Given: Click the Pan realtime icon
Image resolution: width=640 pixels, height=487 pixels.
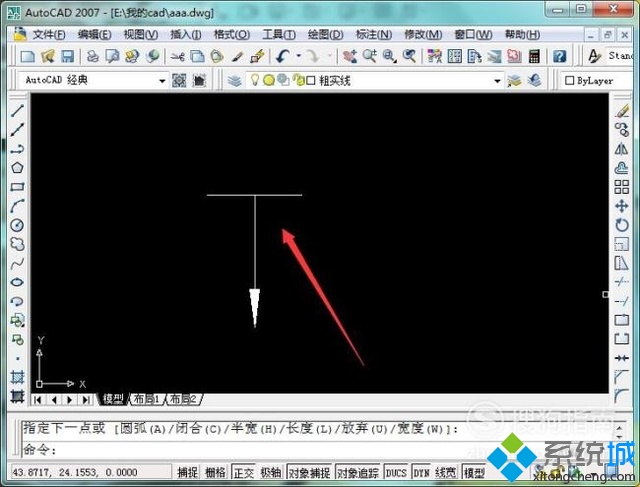Looking at the screenshot, I should click(x=350, y=56).
